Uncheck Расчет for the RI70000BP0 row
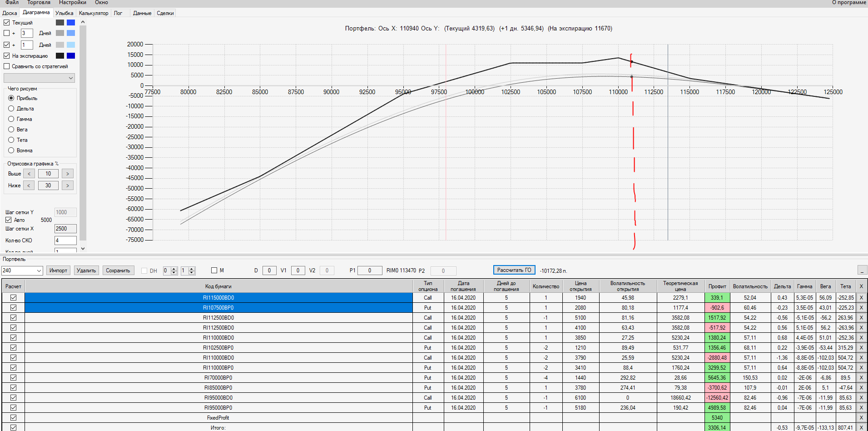Image resolution: width=868 pixels, height=431 pixels. [x=13, y=378]
